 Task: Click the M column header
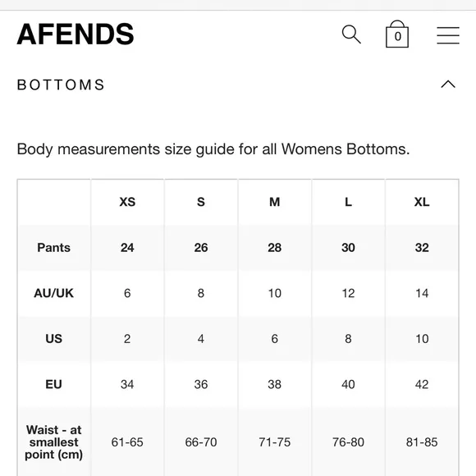[x=274, y=202]
